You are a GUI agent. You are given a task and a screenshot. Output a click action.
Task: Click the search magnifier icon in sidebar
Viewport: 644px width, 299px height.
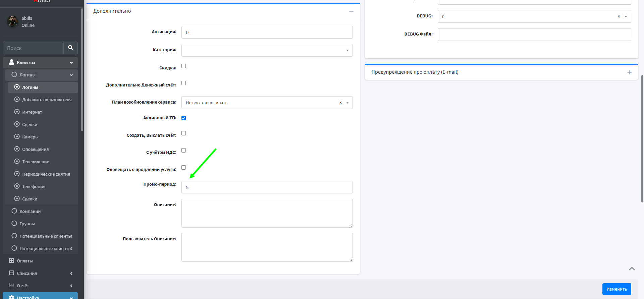tap(70, 48)
